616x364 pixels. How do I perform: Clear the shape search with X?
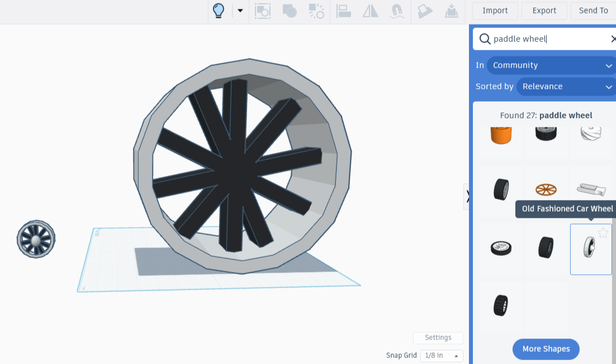click(613, 39)
